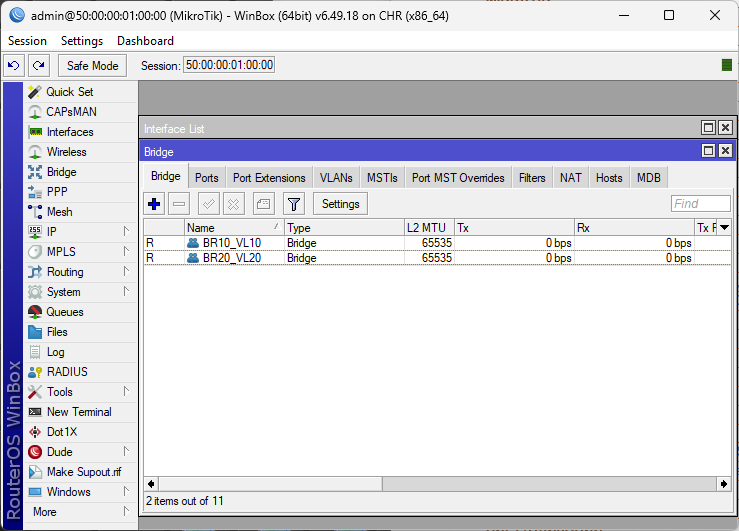Screen dimensions: 739x531
Task: Click the filter funnel icon
Action: pos(293,204)
